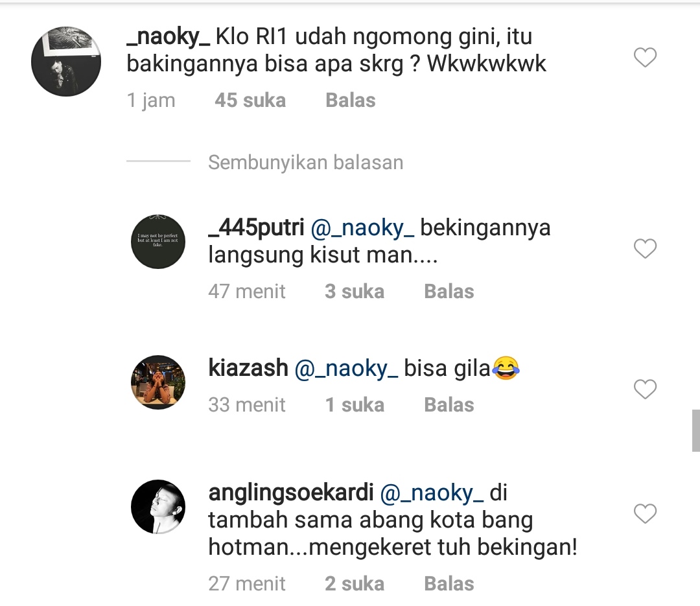This screenshot has height=606, width=700.
Task: Tap the heart next to kiazash's reply
Action: tap(645, 390)
